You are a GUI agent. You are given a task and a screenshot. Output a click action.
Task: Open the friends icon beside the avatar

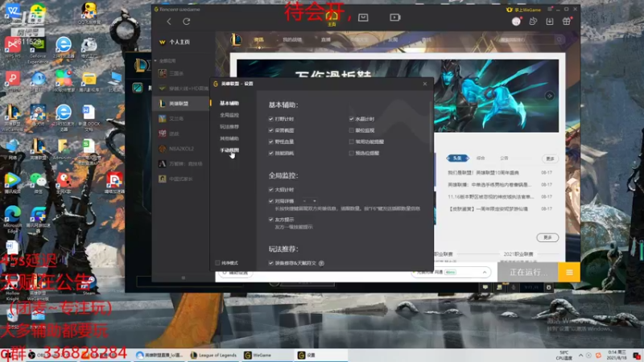(533, 22)
